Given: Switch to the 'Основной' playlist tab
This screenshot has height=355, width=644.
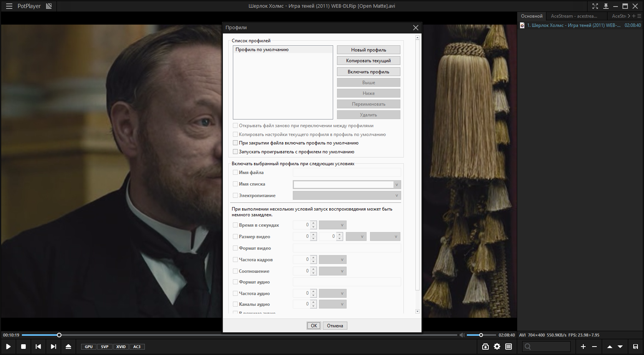Looking at the screenshot, I should coord(531,16).
